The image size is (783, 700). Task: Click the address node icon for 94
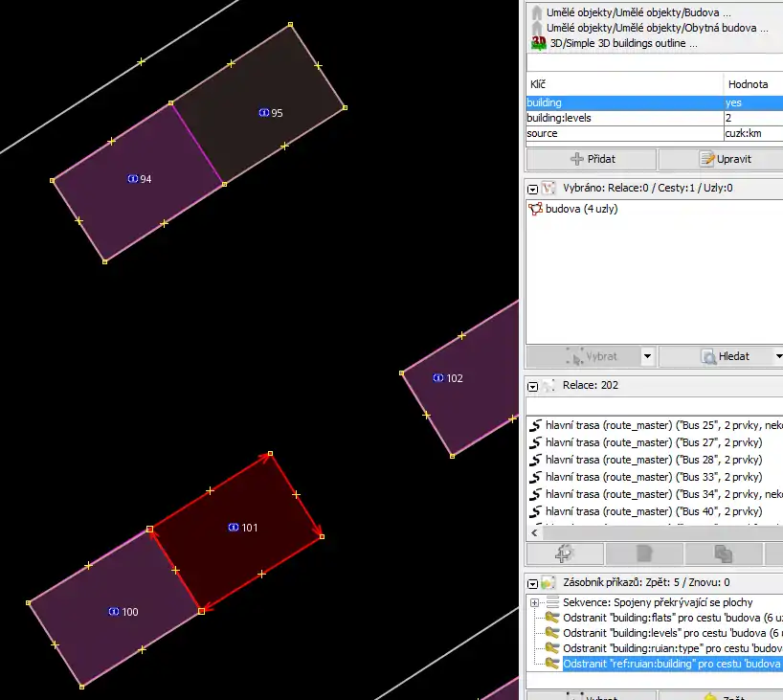coord(132,179)
